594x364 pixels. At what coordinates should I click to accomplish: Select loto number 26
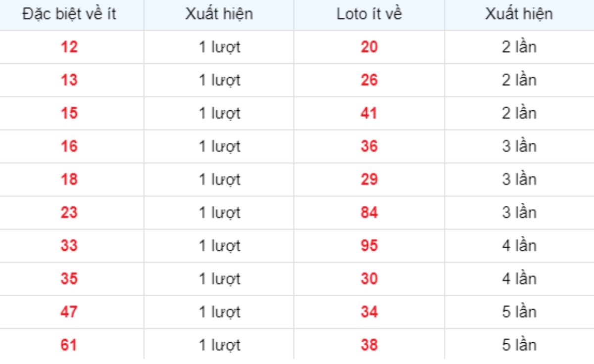[369, 80]
